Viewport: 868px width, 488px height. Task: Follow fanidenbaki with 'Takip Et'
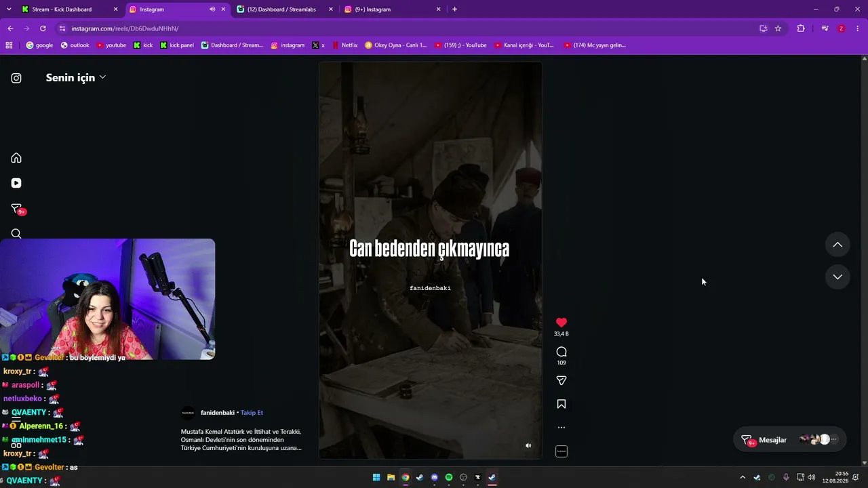coord(252,413)
